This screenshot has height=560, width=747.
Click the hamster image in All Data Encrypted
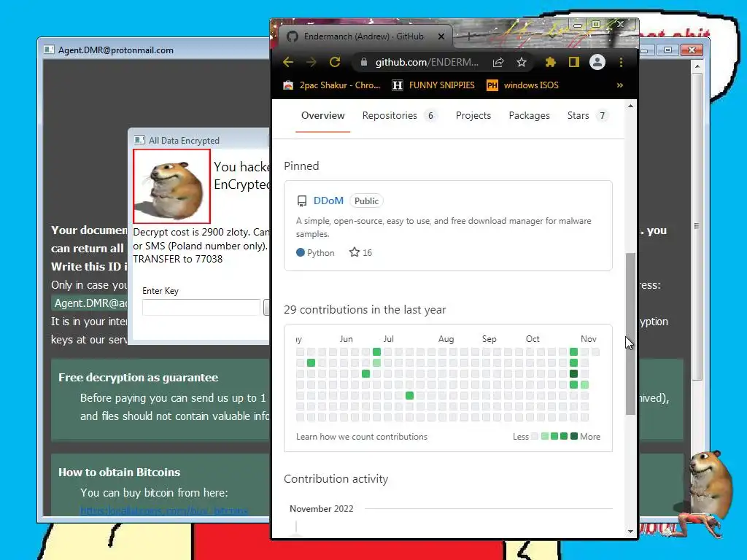[x=171, y=186]
